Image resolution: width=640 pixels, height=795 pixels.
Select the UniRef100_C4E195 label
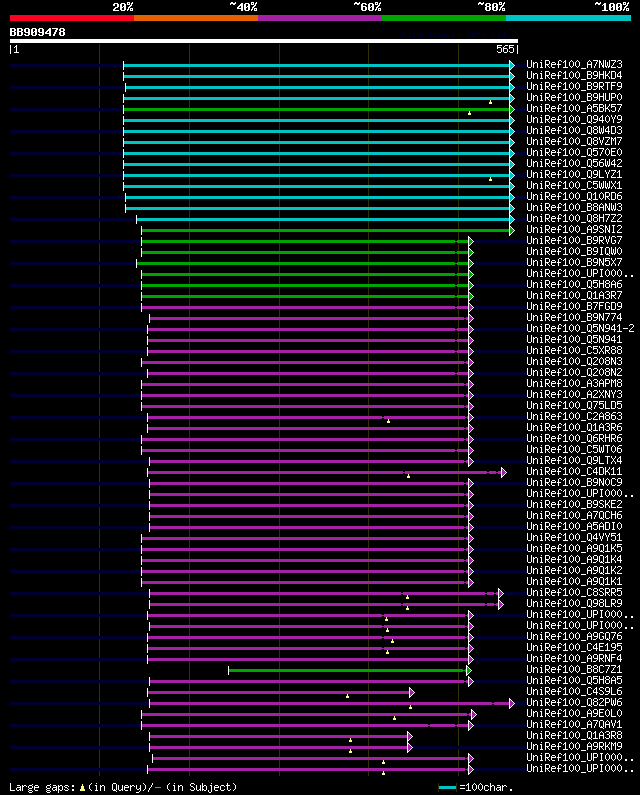pos(574,647)
